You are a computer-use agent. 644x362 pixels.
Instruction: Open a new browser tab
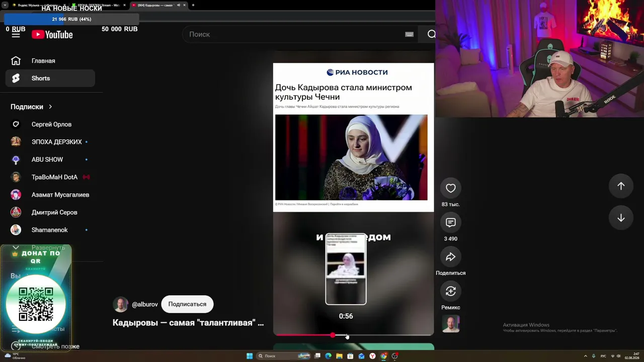point(193,5)
